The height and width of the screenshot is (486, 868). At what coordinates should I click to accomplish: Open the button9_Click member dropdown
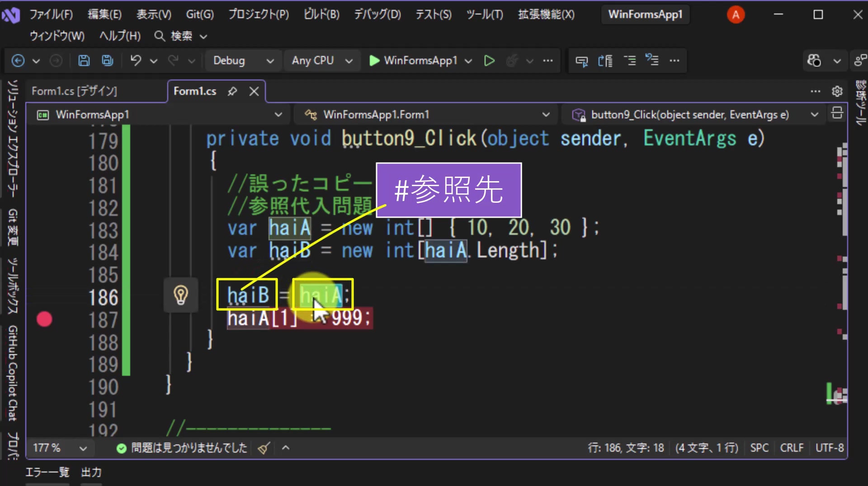(695, 115)
